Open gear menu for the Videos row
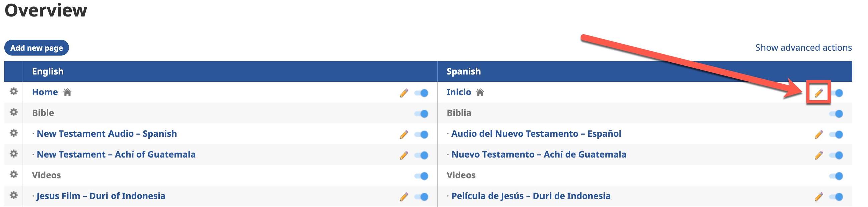The image size is (868, 207). (13, 174)
